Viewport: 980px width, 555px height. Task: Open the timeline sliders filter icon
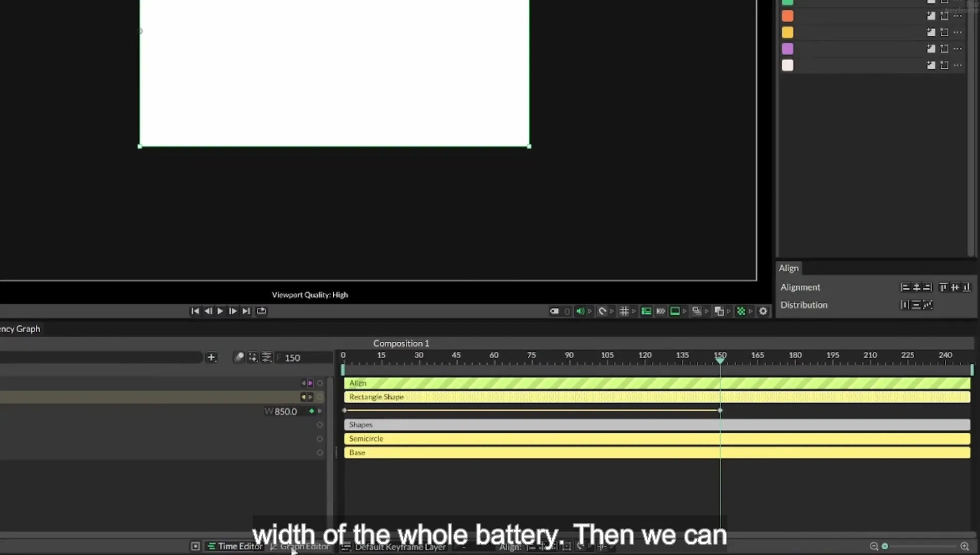click(266, 357)
